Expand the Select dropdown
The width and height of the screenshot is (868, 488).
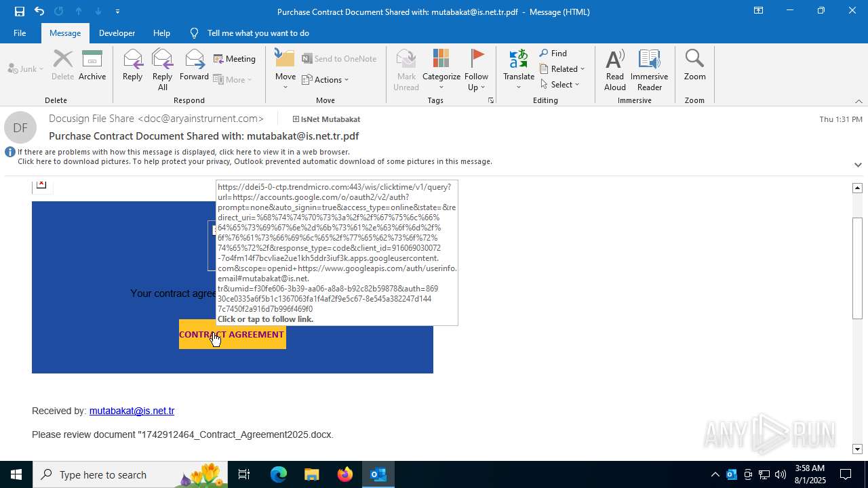pyautogui.click(x=560, y=84)
